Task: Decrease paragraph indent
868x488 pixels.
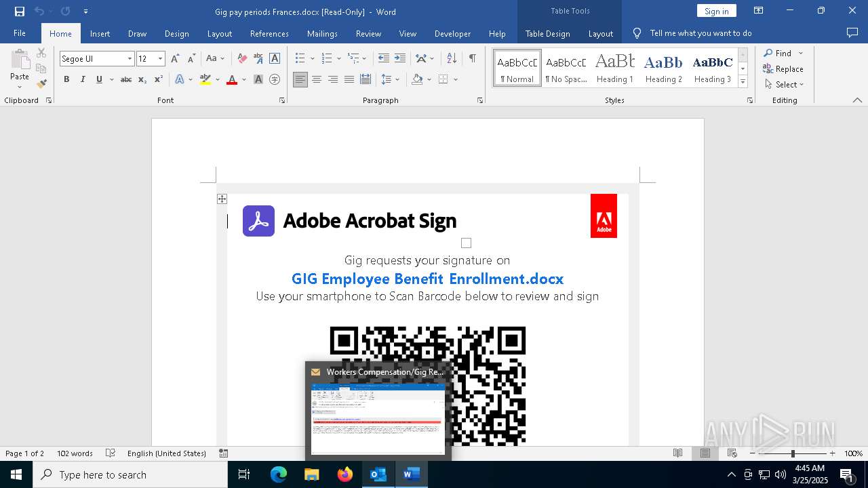Action: pyautogui.click(x=384, y=59)
